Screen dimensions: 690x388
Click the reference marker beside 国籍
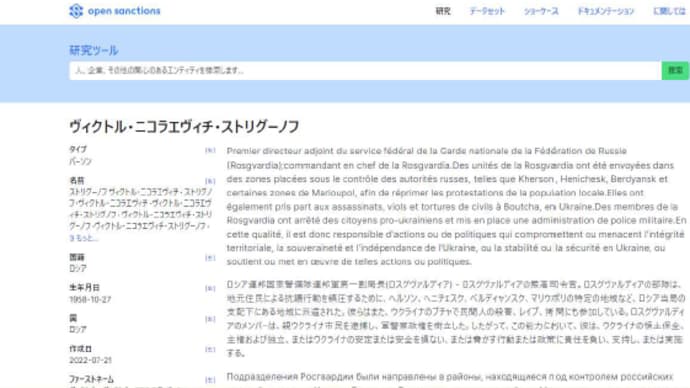(x=210, y=258)
